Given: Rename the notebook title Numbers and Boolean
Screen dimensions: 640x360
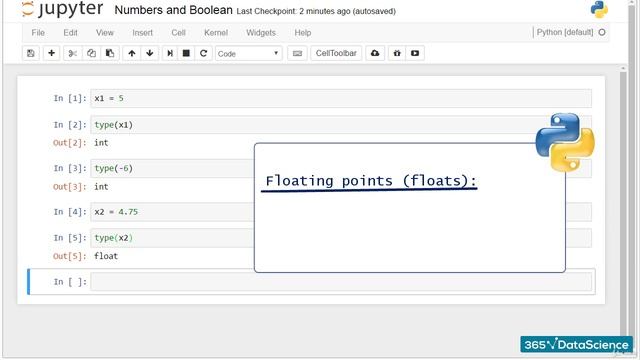Looking at the screenshot, I should (173, 10).
